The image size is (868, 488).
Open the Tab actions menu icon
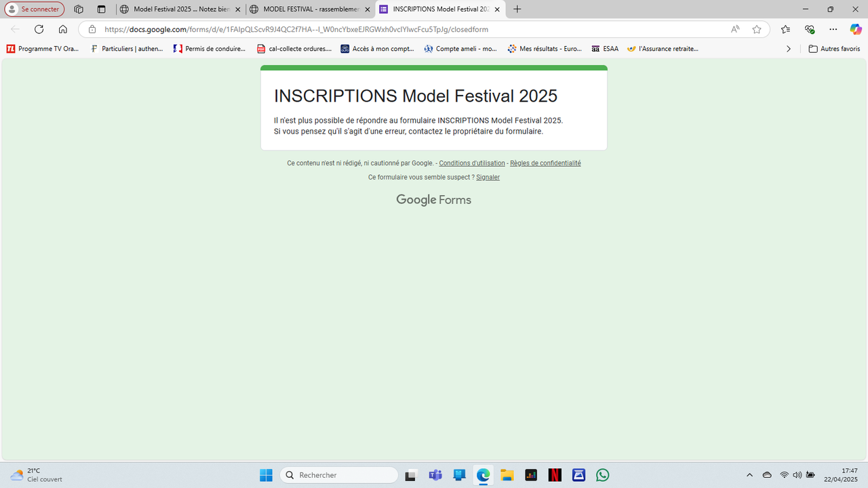click(x=102, y=9)
